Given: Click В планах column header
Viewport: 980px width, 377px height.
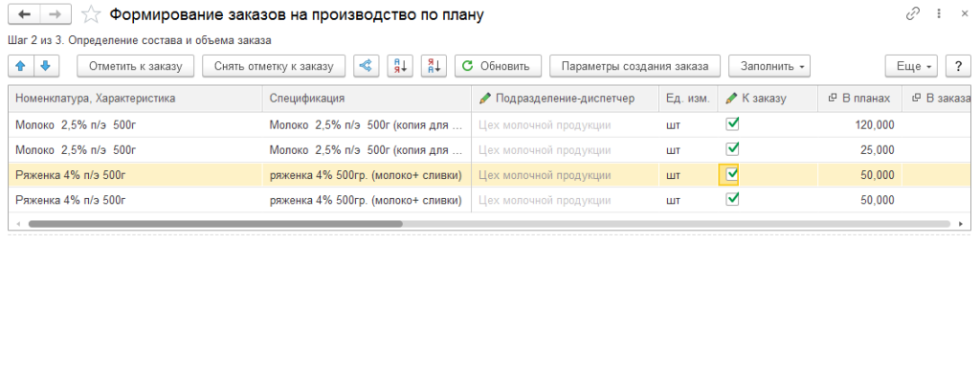Looking at the screenshot, I should (860, 99).
